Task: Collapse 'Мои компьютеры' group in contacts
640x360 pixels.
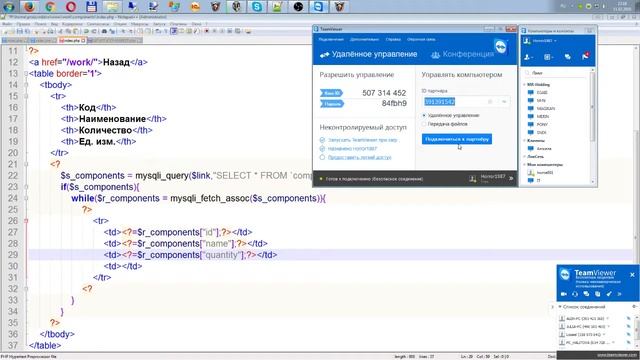Action: click(x=524, y=164)
